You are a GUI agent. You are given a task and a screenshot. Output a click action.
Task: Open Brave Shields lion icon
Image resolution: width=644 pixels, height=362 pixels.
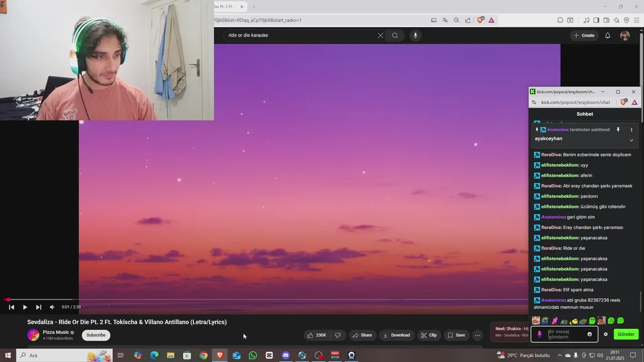pos(480,20)
